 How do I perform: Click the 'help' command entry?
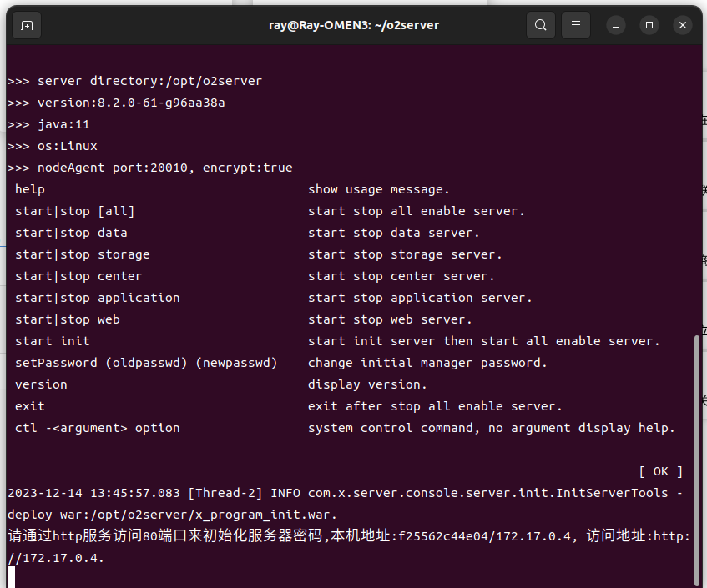coord(30,189)
